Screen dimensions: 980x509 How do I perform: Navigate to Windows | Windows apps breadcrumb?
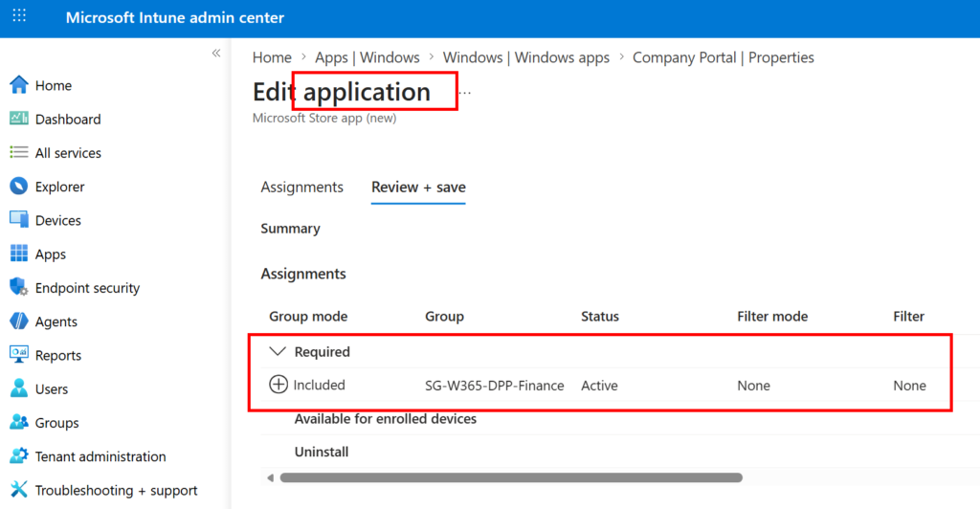[x=525, y=57]
